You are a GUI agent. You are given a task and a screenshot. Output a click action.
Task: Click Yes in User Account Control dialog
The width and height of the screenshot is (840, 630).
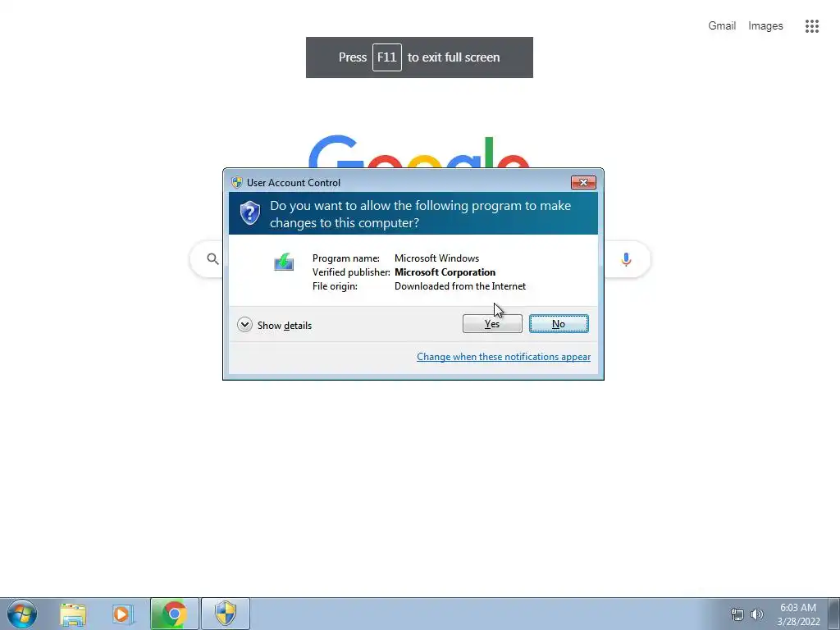(x=492, y=323)
